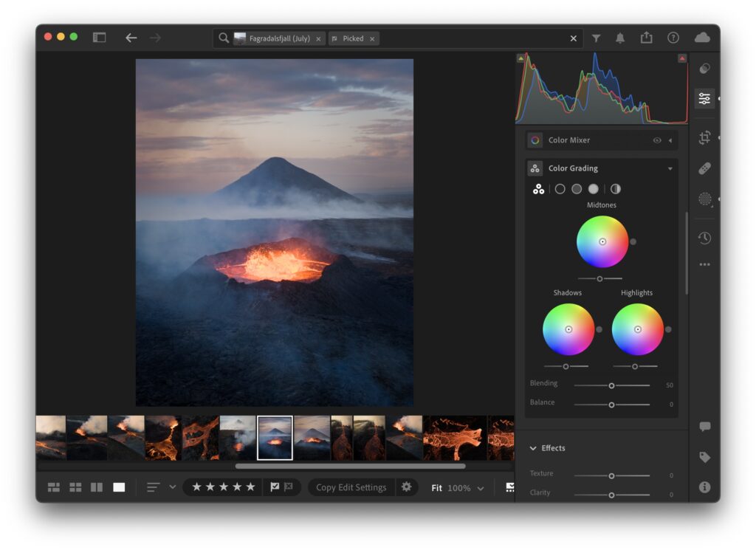
Task: Select the Edit sliders icon
Action: coord(704,97)
